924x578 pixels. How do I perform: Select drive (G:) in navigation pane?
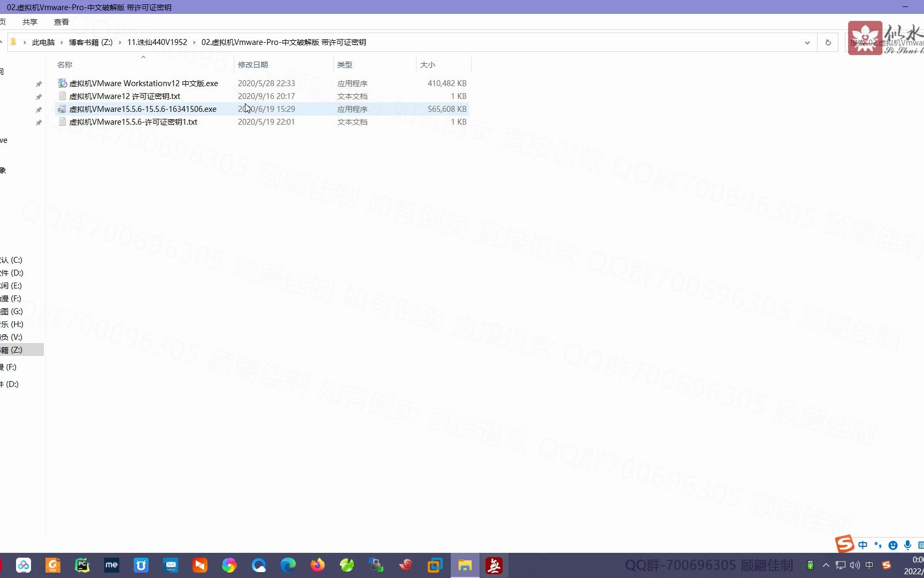(x=11, y=311)
